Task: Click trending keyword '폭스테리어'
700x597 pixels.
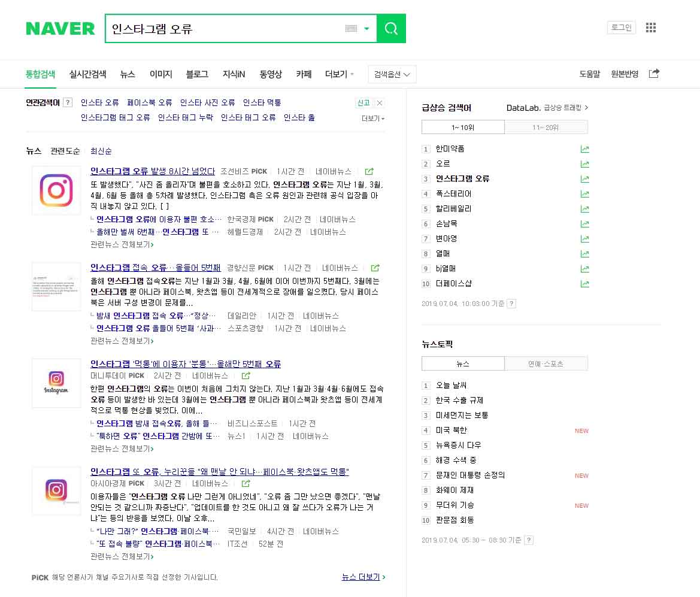Action: click(x=453, y=194)
